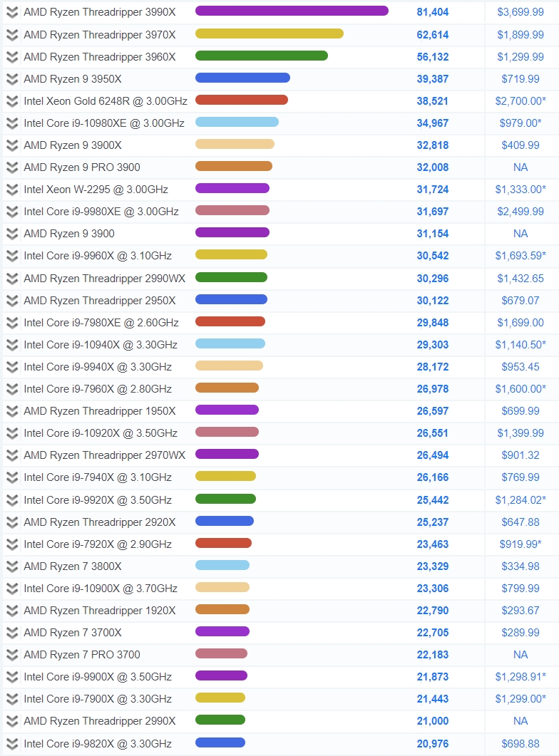Click the score value 62,614
559x756 pixels.
click(433, 35)
